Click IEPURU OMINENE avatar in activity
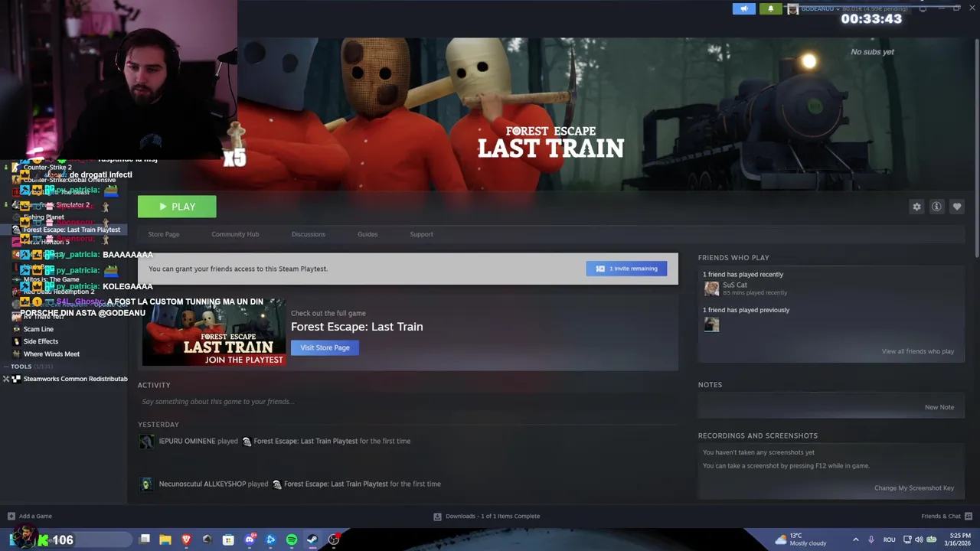Image resolution: width=980 pixels, height=551 pixels. [145, 442]
